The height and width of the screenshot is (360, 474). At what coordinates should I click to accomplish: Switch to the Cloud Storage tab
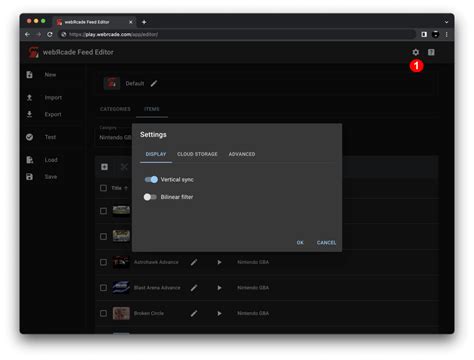click(197, 154)
